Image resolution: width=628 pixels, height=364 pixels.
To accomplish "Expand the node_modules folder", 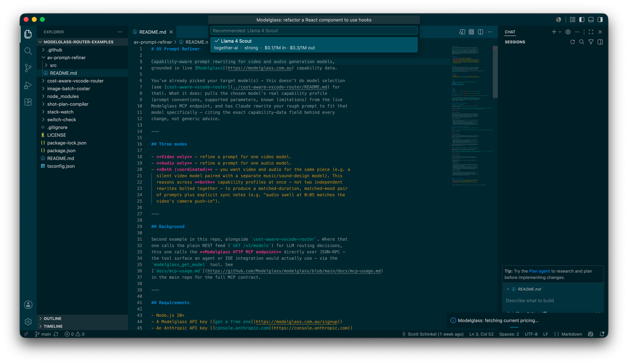I will (x=82, y=96).
